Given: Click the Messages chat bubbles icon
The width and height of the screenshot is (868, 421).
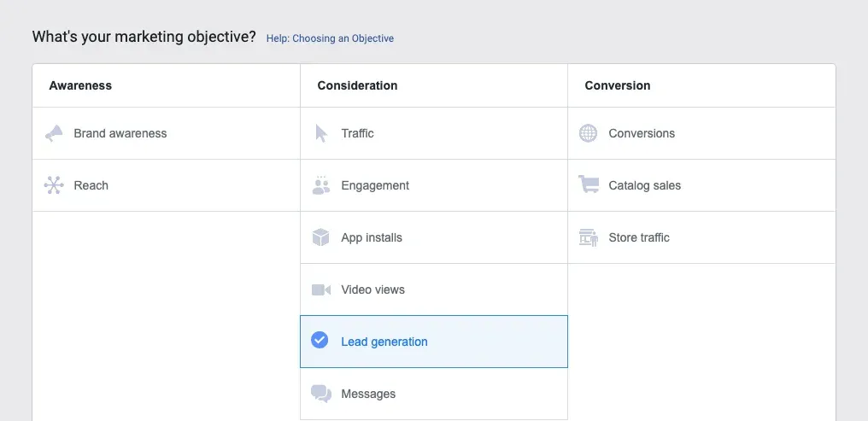Looking at the screenshot, I should point(321,394).
